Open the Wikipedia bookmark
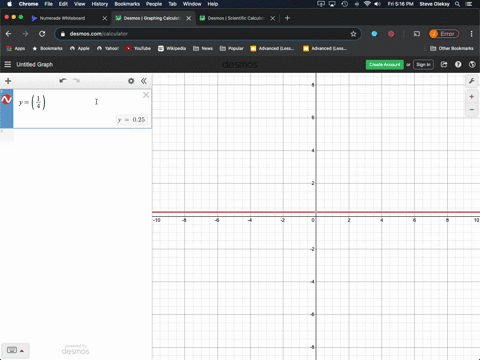Viewport: 480px width, 360px height. (x=172, y=48)
